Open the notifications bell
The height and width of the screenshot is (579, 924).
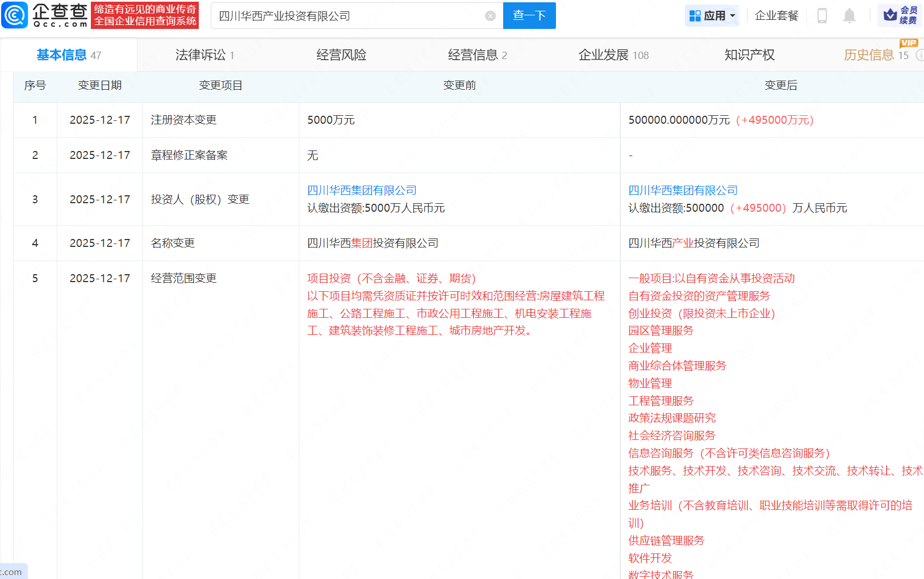click(x=849, y=16)
